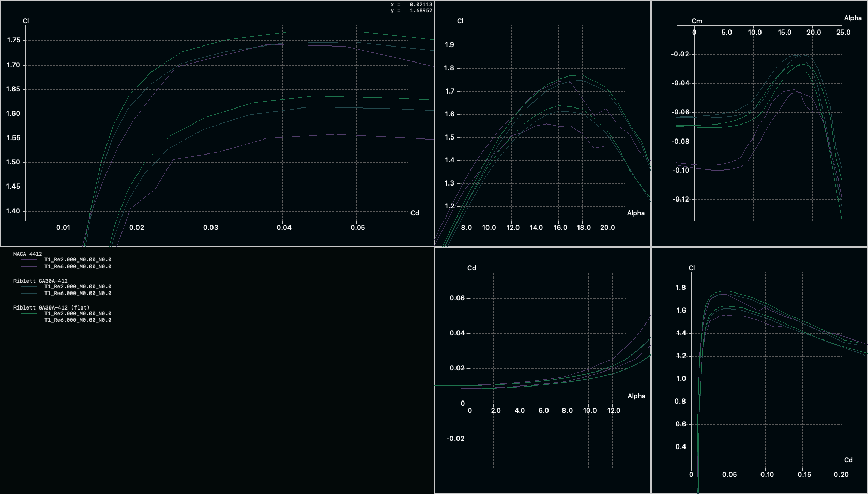Viewport: 868px width, 494px height.
Task: Pick the Re6.000 polar under Riblett GA30A-412 (flat)
Action: click(x=78, y=320)
